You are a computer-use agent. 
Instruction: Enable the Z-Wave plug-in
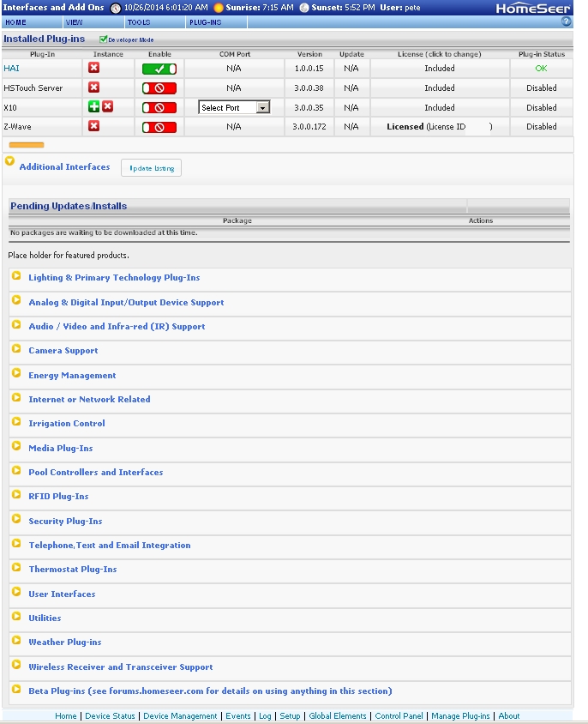click(159, 127)
